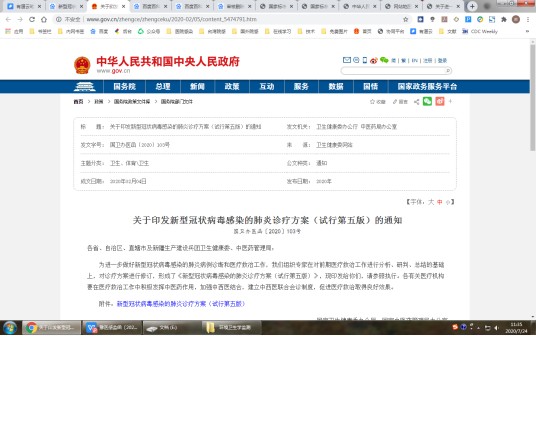536x421 pixels.
Task: Share article via green WeChat button
Action: (x=427, y=101)
